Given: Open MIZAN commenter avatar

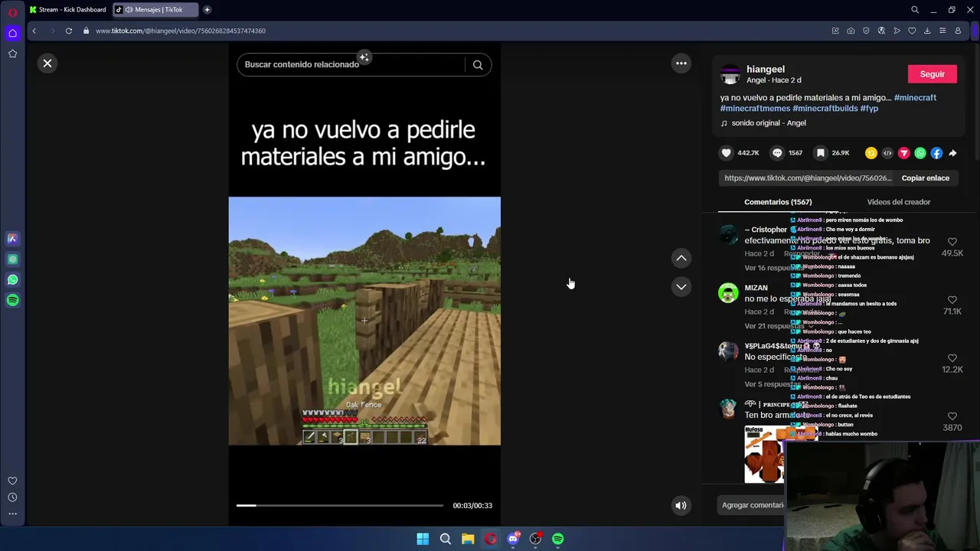Looking at the screenshot, I should 728,293.
